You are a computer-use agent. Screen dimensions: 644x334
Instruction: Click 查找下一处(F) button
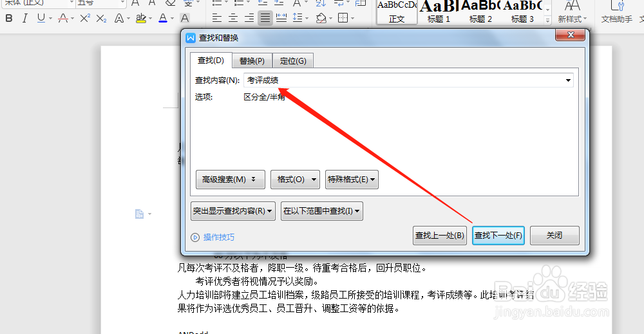(x=498, y=236)
